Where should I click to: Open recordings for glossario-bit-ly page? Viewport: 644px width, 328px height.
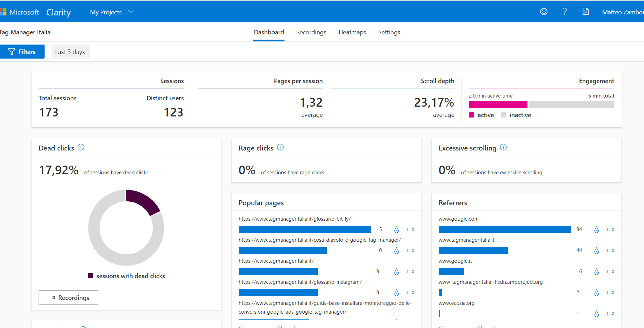point(411,229)
